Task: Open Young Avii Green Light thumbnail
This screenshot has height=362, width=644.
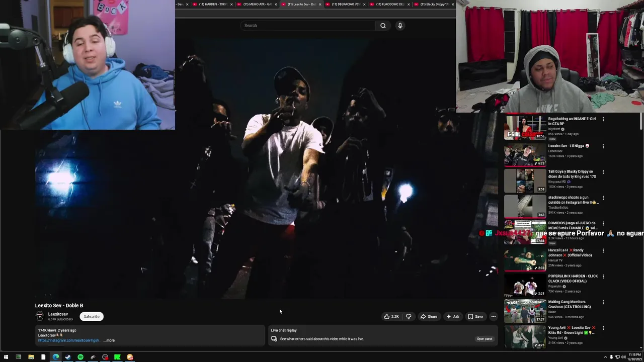Action: [x=525, y=337]
